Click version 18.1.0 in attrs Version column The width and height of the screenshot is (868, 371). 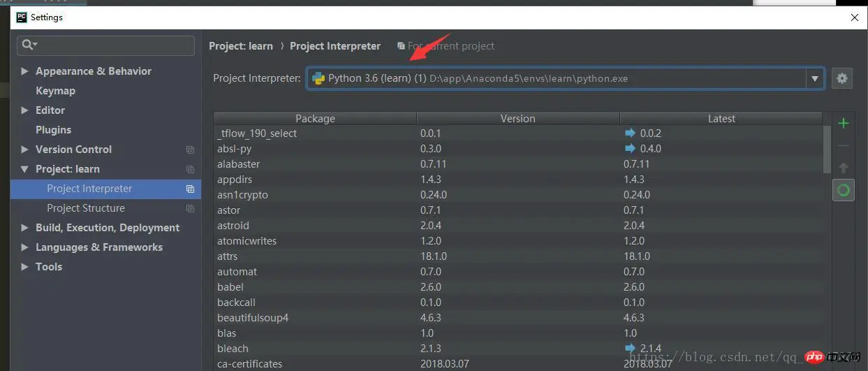433,256
